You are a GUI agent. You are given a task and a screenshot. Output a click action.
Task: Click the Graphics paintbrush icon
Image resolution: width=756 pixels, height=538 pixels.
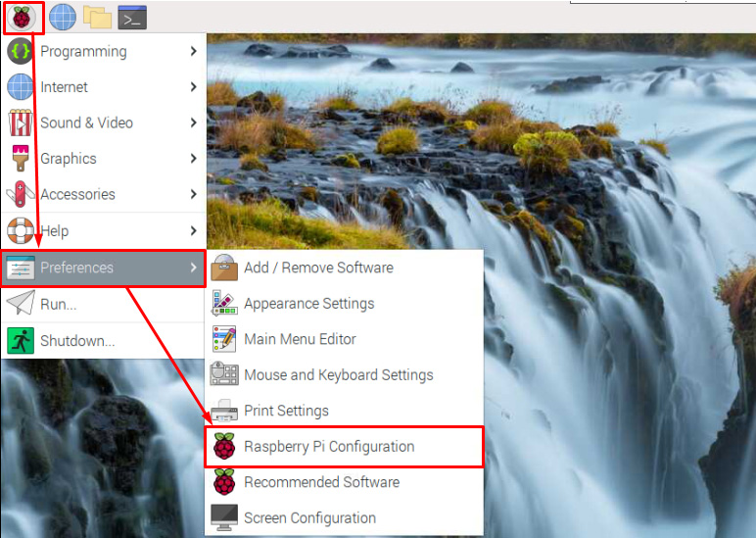click(20, 158)
